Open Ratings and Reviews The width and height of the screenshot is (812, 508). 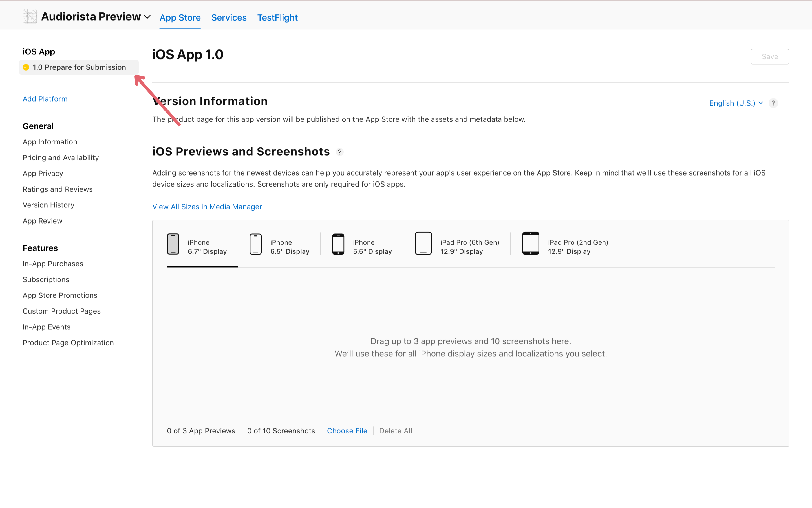click(x=58, y=189)
